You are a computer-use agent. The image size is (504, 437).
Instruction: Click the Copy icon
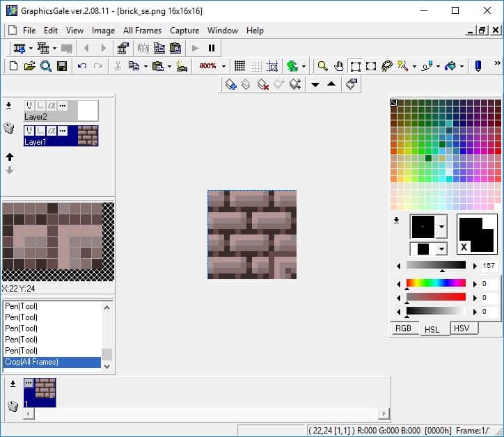[x=134, y=66]
